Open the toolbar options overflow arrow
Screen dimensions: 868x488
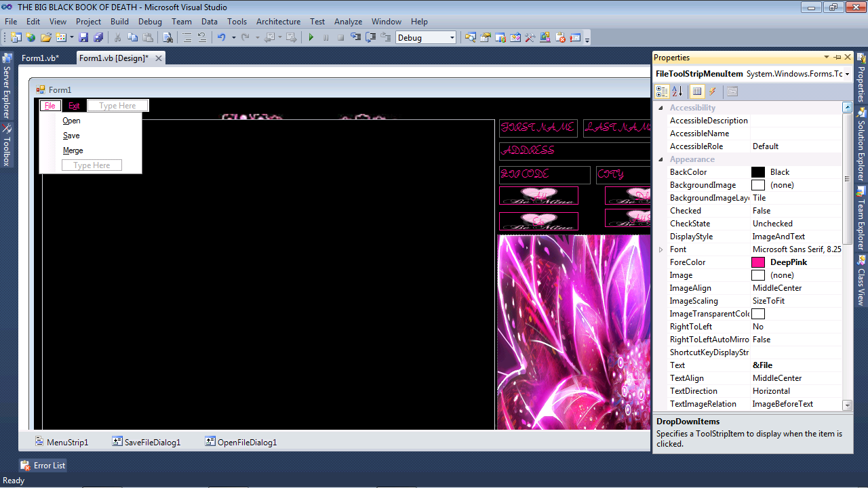(x=587, y=40)
